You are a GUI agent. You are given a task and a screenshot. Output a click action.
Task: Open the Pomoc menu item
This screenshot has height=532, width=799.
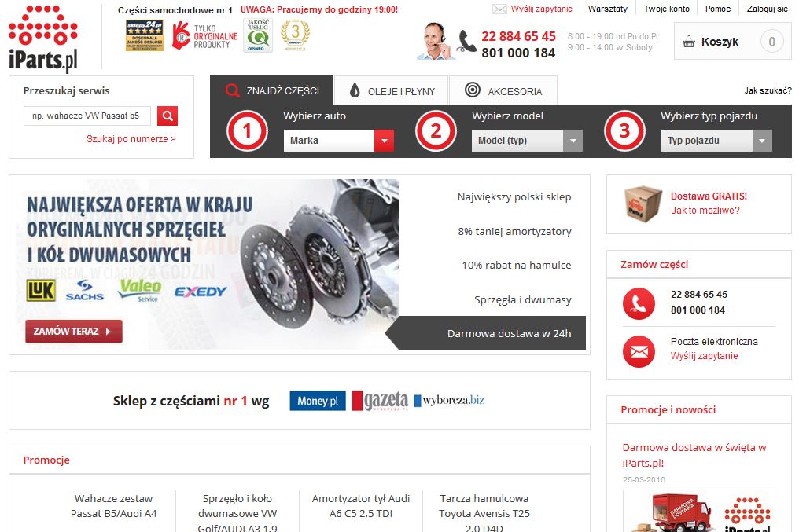[x=717, y=9]
